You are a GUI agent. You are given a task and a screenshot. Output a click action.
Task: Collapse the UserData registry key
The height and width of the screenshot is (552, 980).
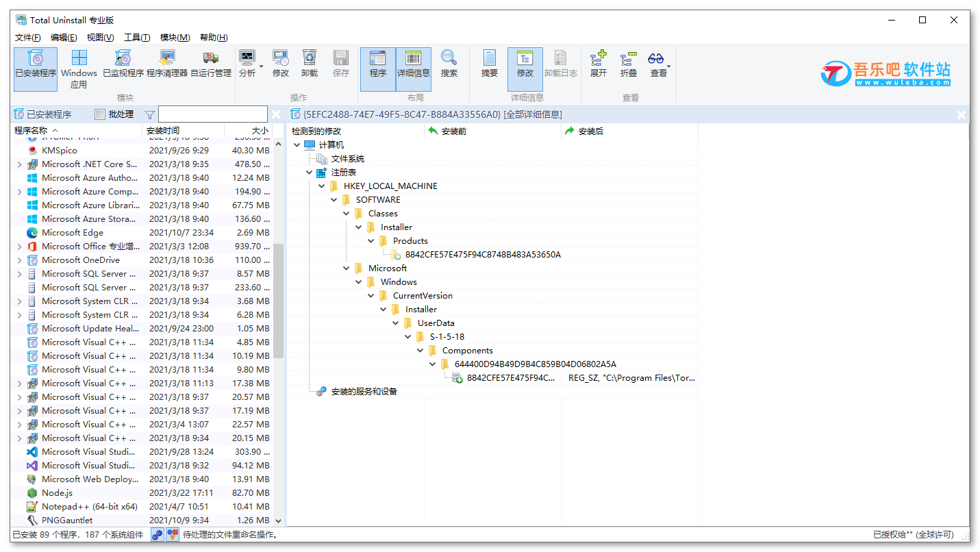(x=396, y=323)
